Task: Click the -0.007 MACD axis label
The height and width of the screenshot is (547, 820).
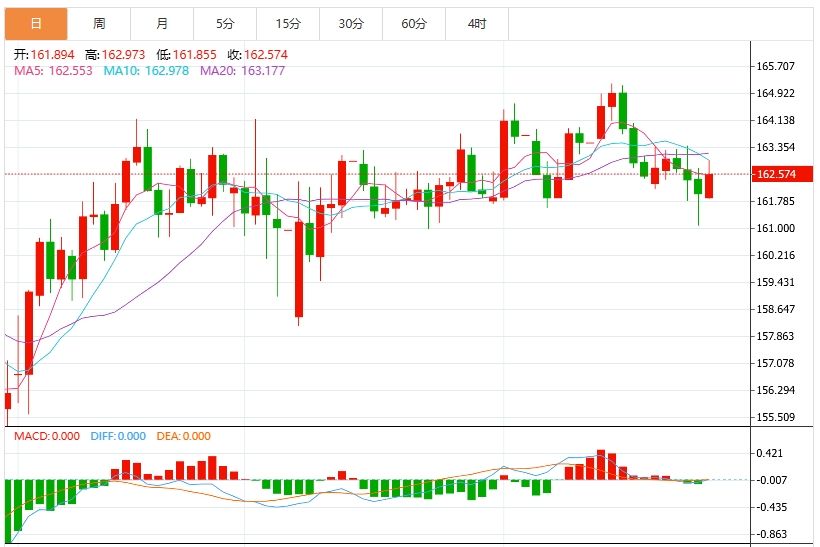Action: (771, 480)
